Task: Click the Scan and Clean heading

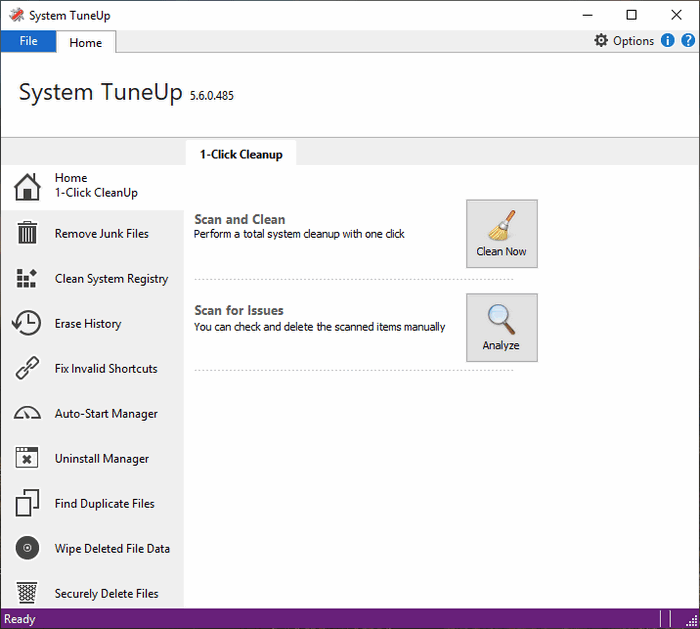Action: pos(240,219)
